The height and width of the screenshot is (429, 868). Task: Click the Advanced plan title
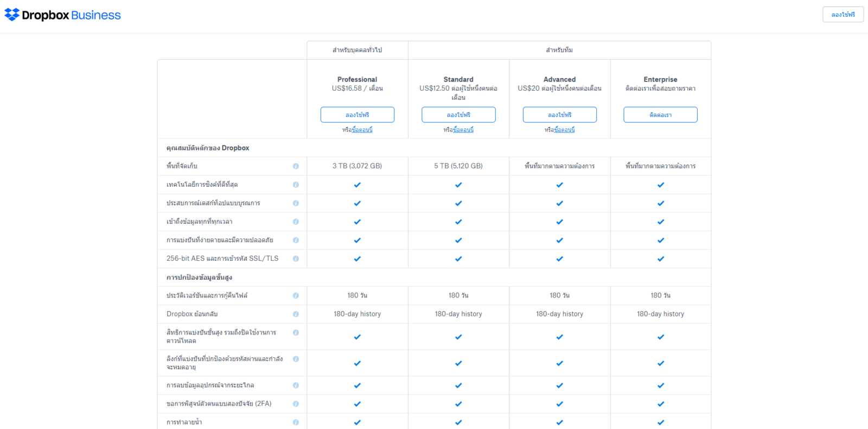[560, 79]
